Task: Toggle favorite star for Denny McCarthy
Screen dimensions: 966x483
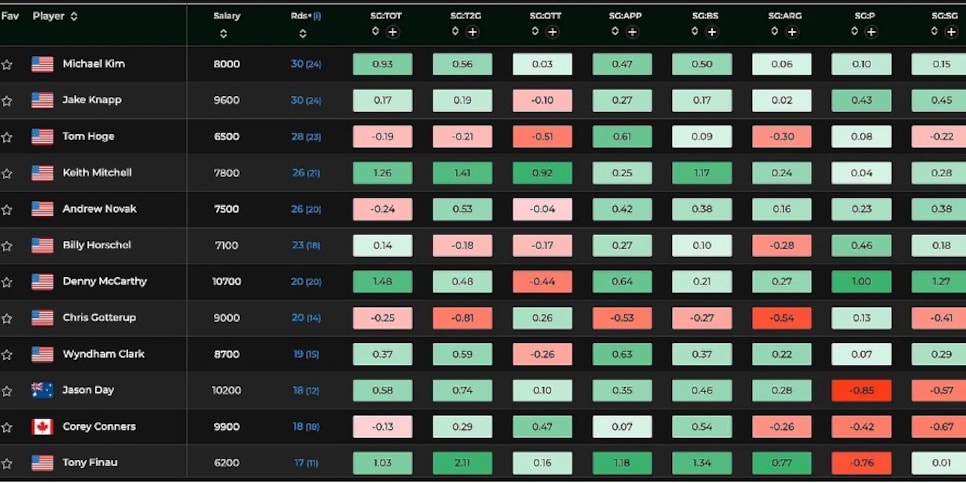Action: [7, 282]
